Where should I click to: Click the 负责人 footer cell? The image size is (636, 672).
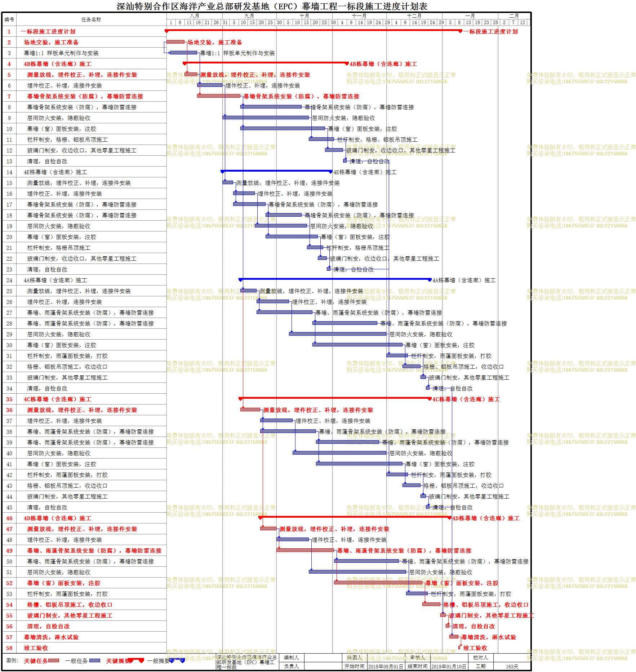[x=292, y=666]
